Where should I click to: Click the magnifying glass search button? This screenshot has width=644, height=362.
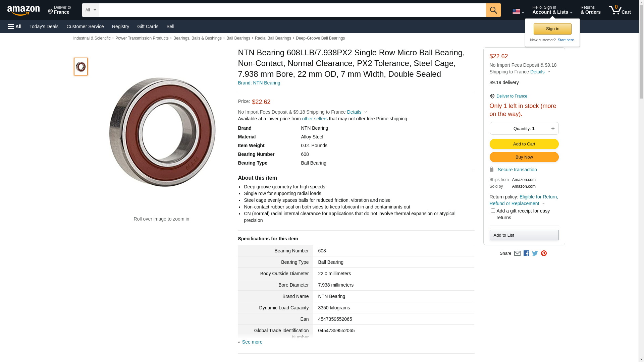pos(493,10)
